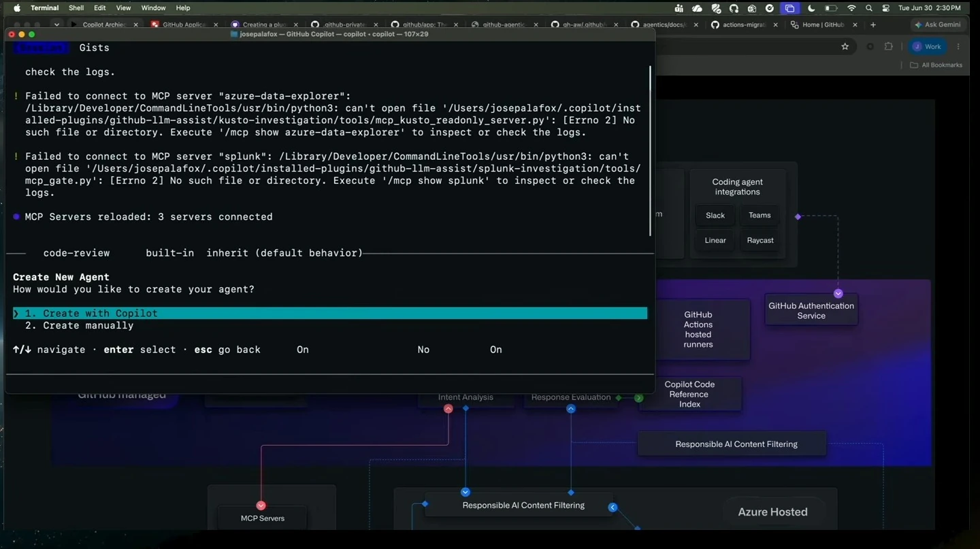Click the Gists text in terminal
The height and width of the screenshot is (549, 980).
tap(94, 48)
